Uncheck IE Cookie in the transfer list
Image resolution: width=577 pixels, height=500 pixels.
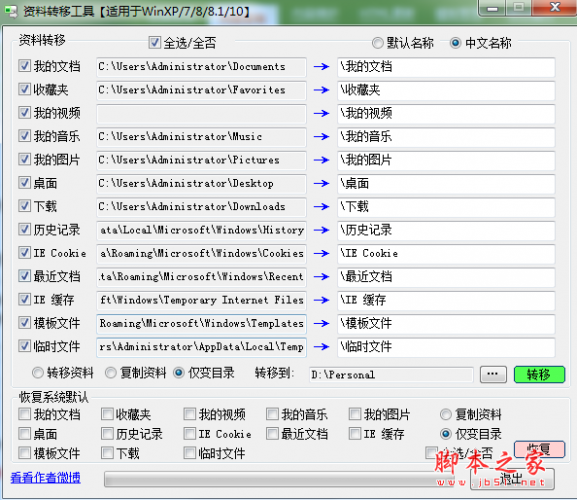click(24, 253)
